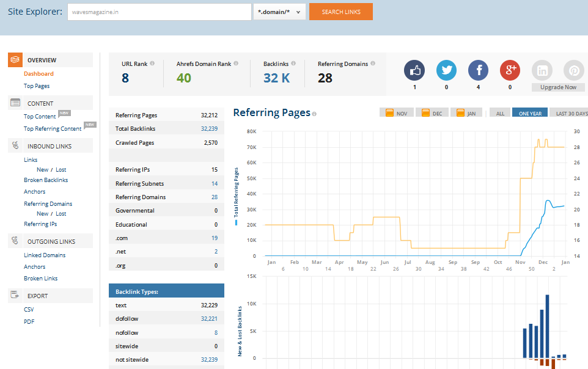
Task: Export report as PDF
Action: 29,321
